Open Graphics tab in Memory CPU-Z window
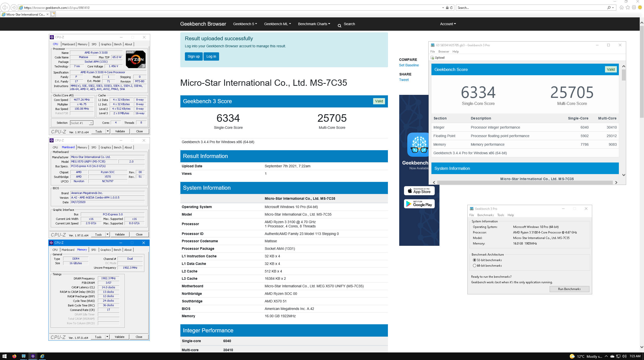The width and height of the screenshot is (644, 360). (x=105, y=250)
